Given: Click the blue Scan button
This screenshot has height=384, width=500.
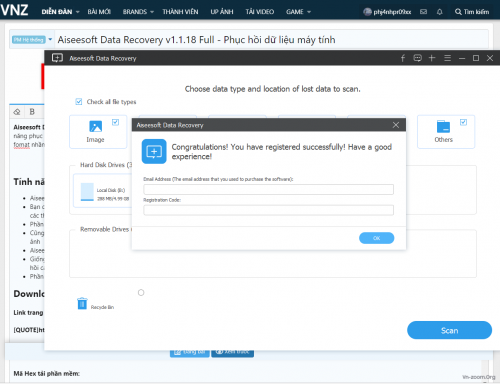Looking at the screenshot, I should click(x=449, y=330).
